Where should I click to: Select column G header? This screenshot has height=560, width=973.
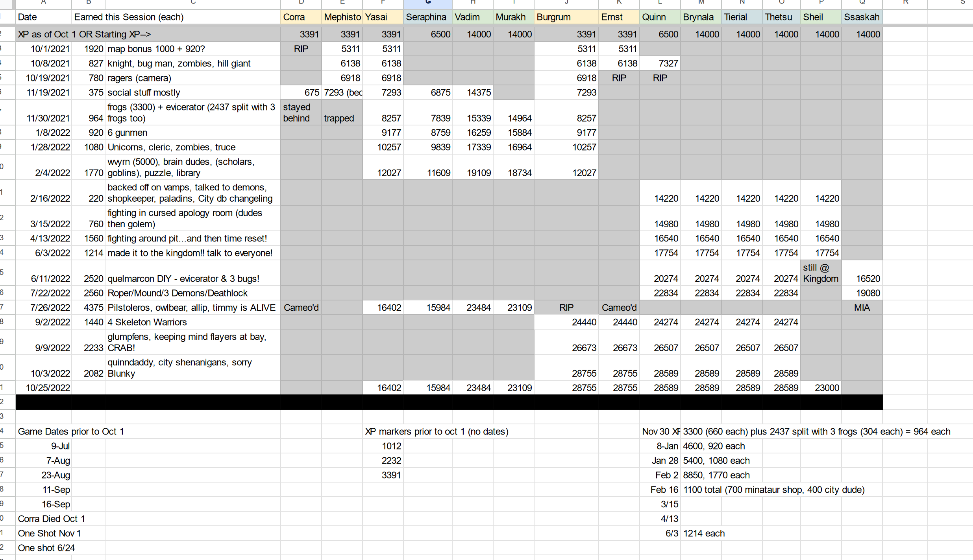[427, 3]
